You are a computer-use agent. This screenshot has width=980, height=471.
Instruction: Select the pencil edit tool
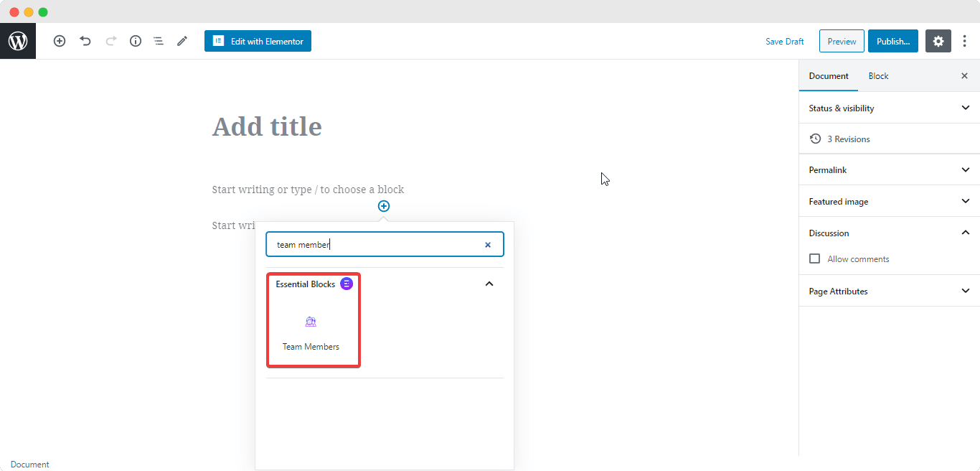182,41
